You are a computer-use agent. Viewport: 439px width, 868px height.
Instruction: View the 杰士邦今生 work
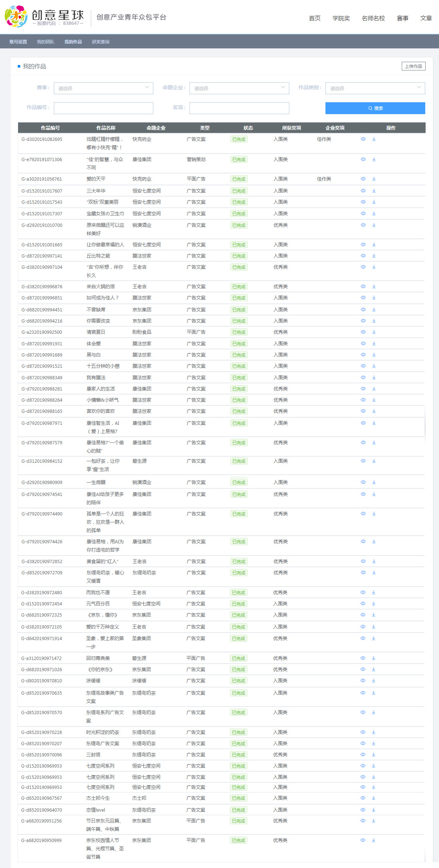(x=363, y=798)
